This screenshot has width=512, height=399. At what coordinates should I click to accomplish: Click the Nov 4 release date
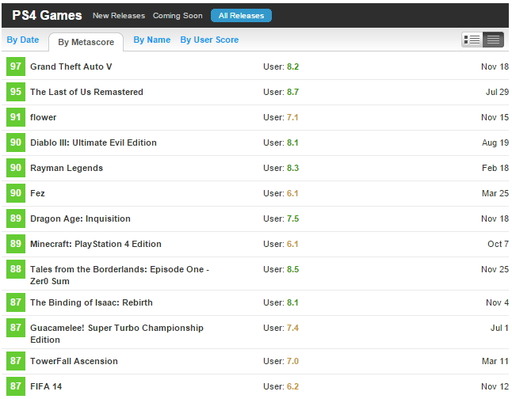[497, 303]
